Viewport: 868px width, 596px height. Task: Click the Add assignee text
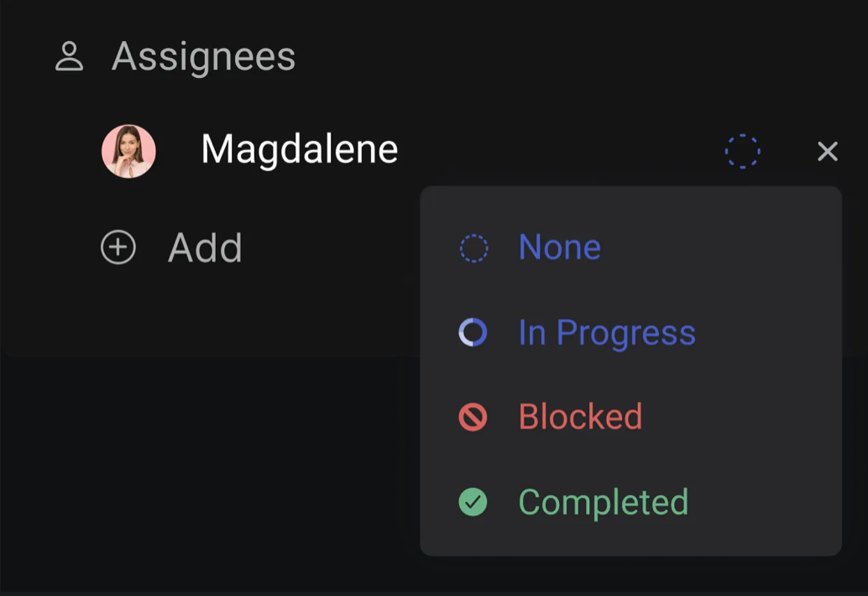(205, 248)
